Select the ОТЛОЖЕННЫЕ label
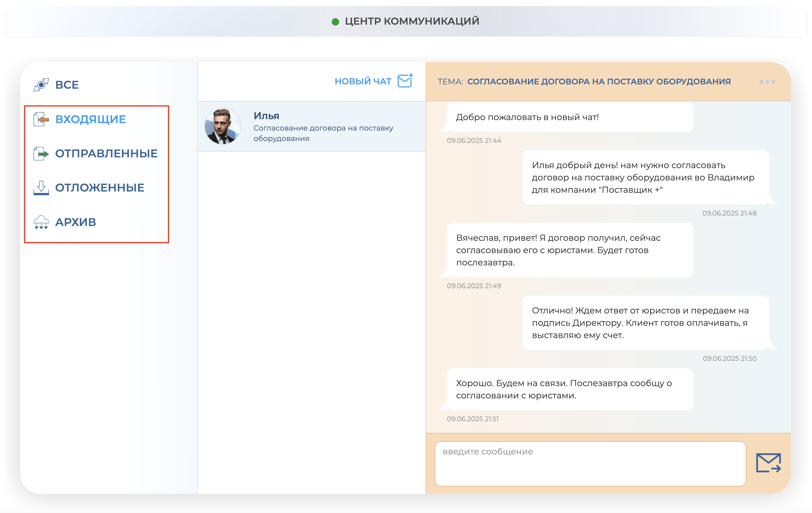 click(100, 188)
